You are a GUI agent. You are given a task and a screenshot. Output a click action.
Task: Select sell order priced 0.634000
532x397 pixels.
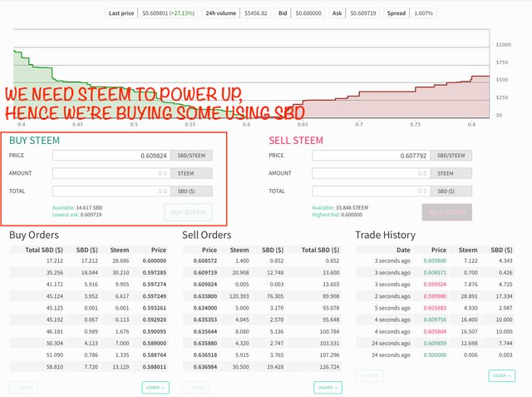262,308
